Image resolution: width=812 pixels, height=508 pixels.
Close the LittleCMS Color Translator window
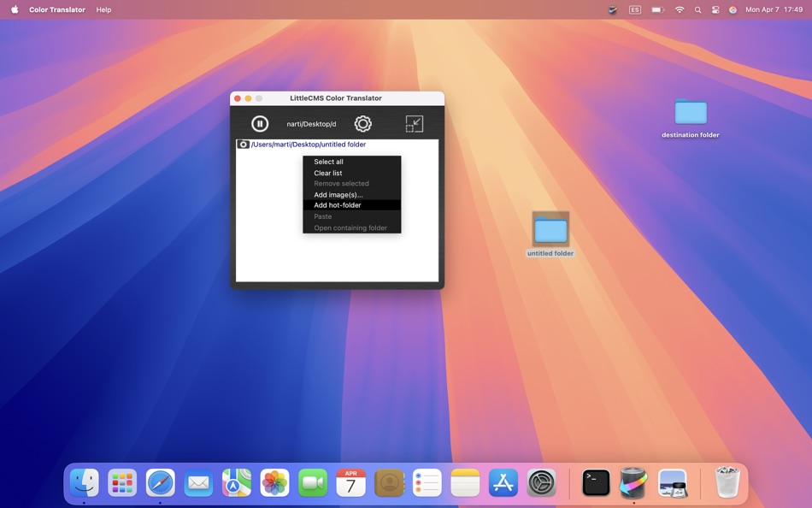(237, 98)
